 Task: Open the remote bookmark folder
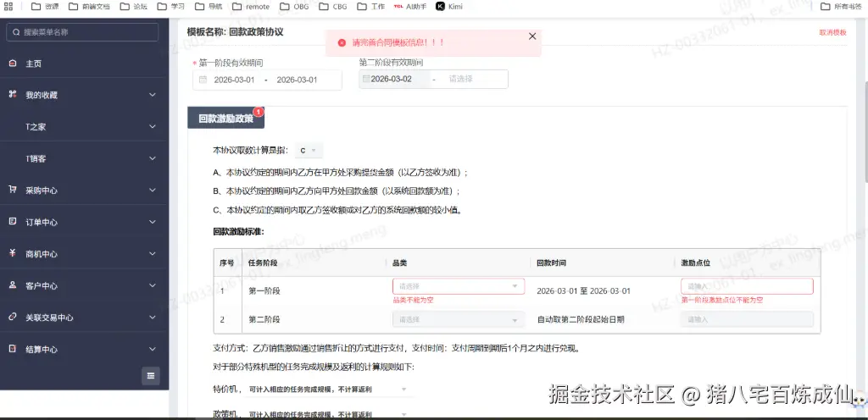[251, 7]
